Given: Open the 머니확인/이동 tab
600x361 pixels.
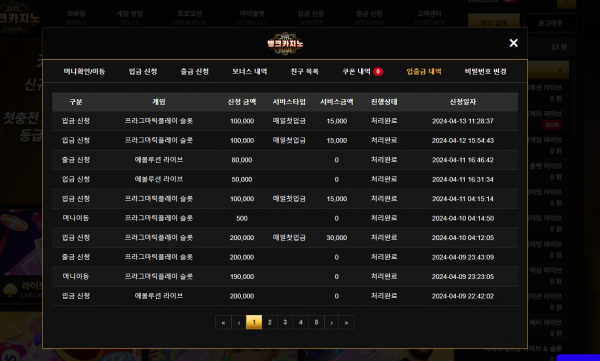Looking at the screenshot, I should [84, 72].
